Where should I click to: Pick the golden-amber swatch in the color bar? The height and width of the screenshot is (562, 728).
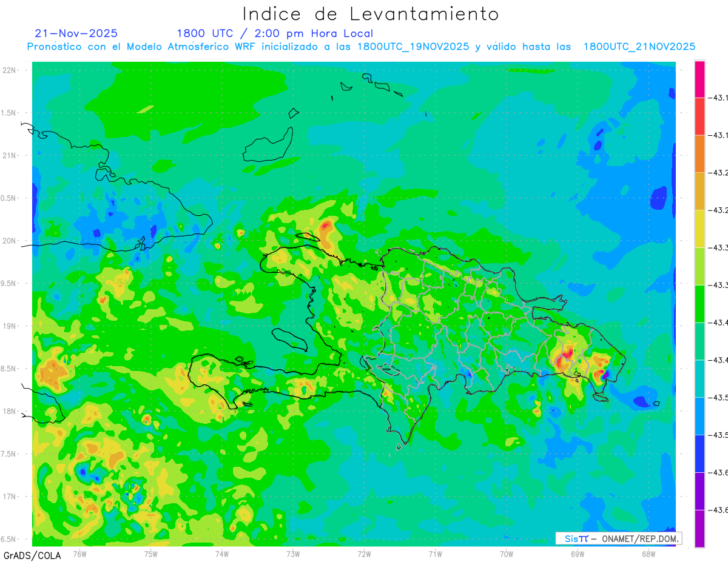(x=699, y=191)
